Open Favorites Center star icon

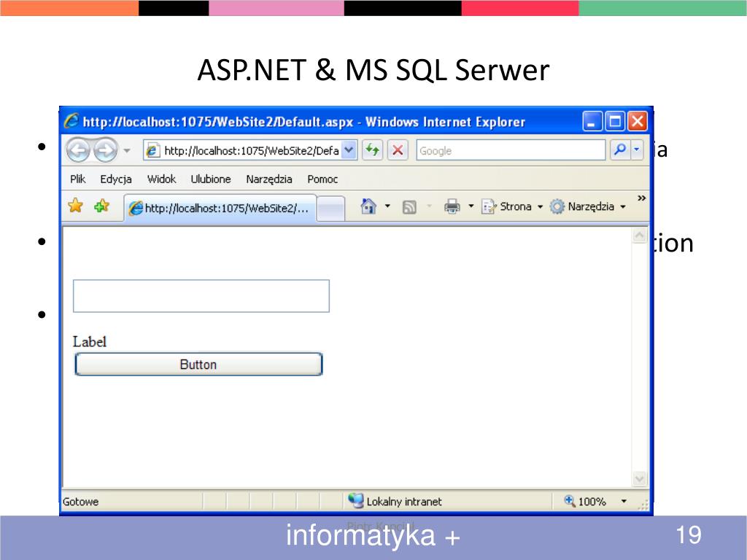[75, 206]
